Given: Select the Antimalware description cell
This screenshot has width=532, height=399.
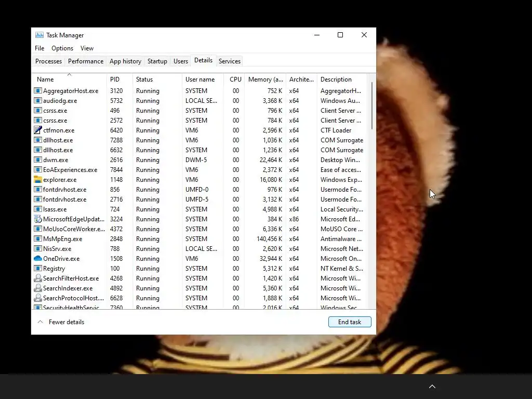Looking at the screenshot, I should point(341,238).
